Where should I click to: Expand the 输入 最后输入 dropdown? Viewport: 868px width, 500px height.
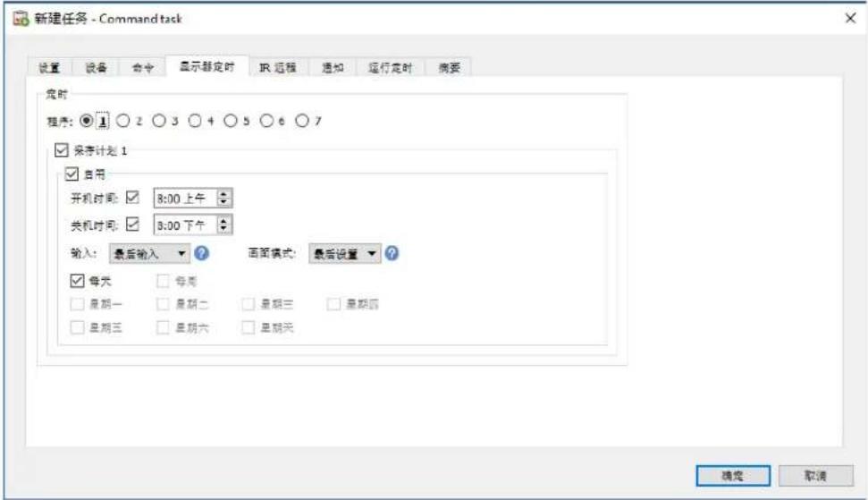click(149, 254)
